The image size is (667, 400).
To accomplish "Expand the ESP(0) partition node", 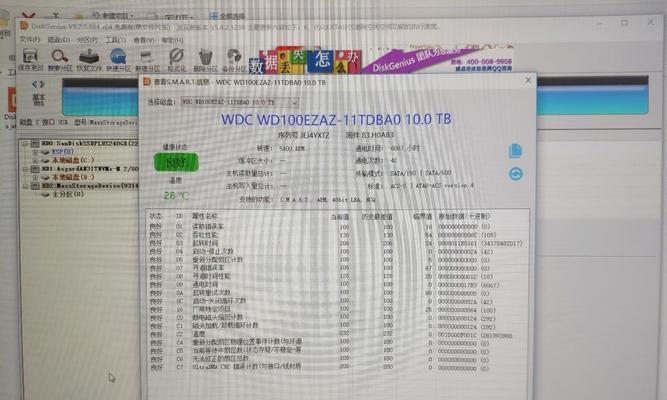I will pos(36,152).
